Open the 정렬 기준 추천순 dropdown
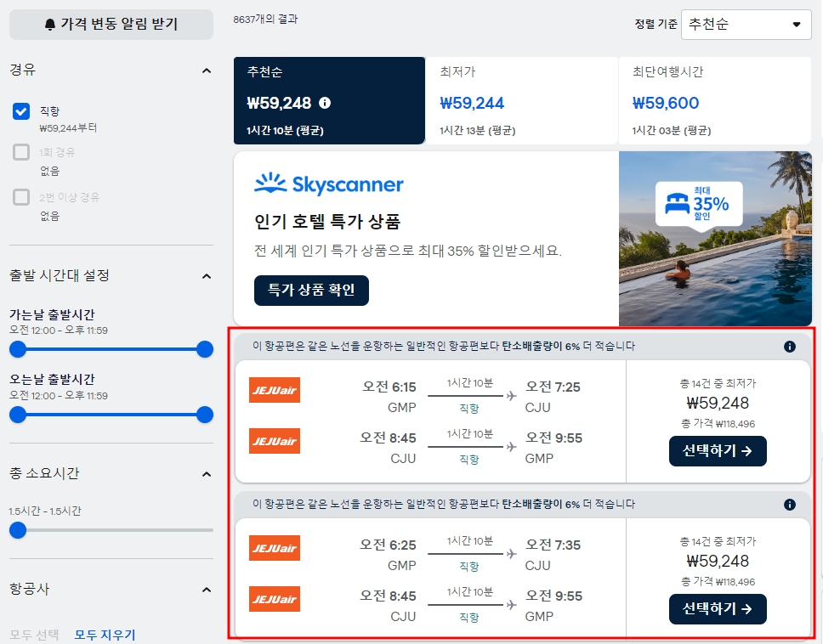Viewport: 823px width, 644px height. point(746,24)
